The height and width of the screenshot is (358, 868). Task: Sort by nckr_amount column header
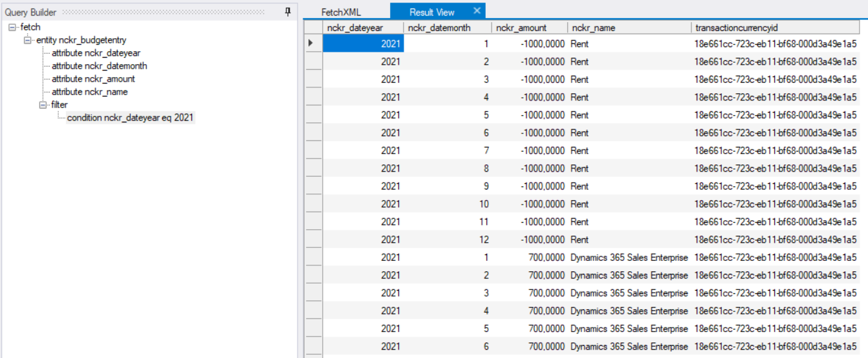pos(530,28)
